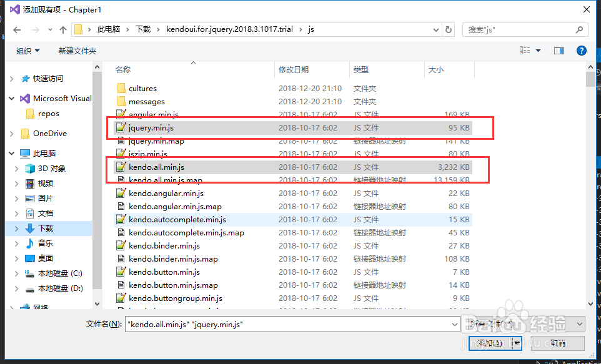This screenshot has width=601, height=364.
Task: Sort by the 名称 column header
Action: [123, 69]
